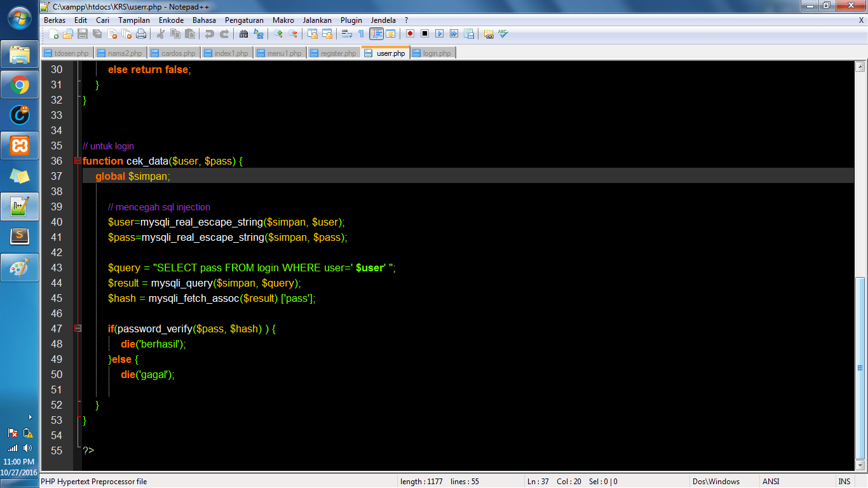Click the toolbar icon right of indent guide

[x=390, y=34]
